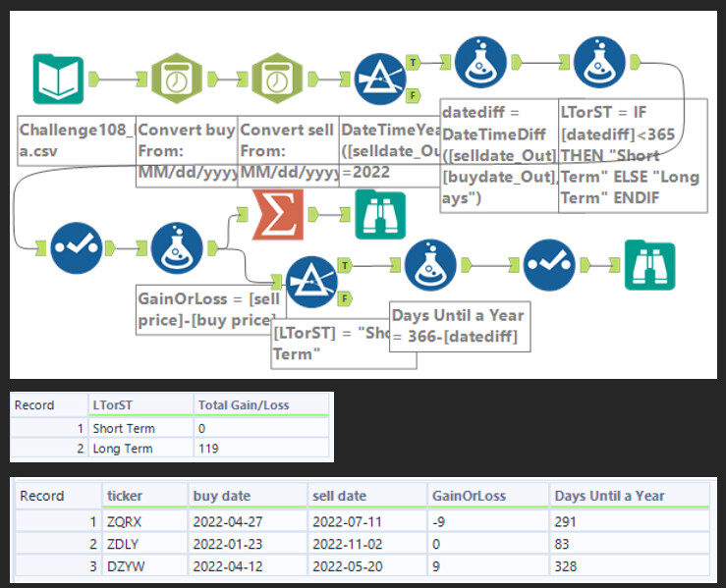The image size is (726, 588).
Task: Click the F anchor of the Short Term Filter
Action: [x=345, y=298]
